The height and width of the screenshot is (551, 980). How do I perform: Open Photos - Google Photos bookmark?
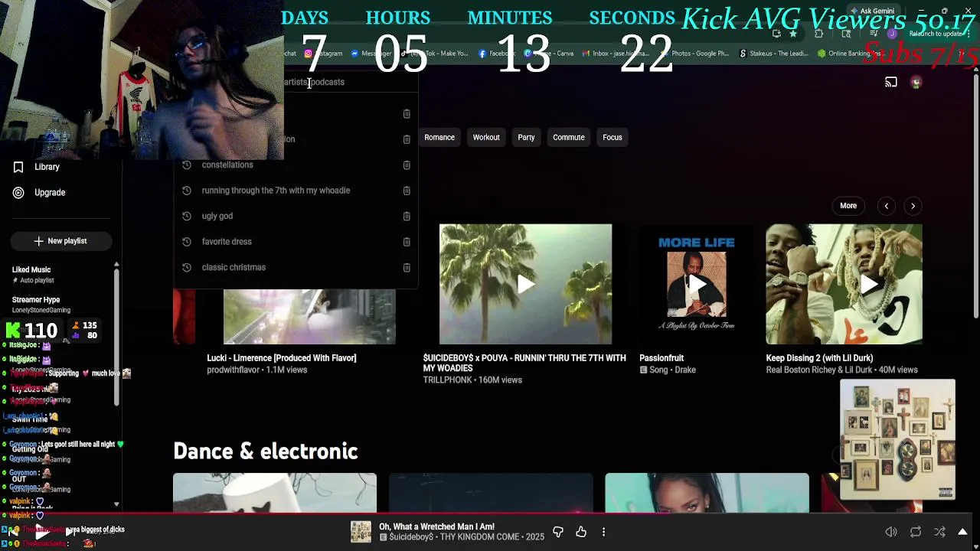tap(694, 54)
